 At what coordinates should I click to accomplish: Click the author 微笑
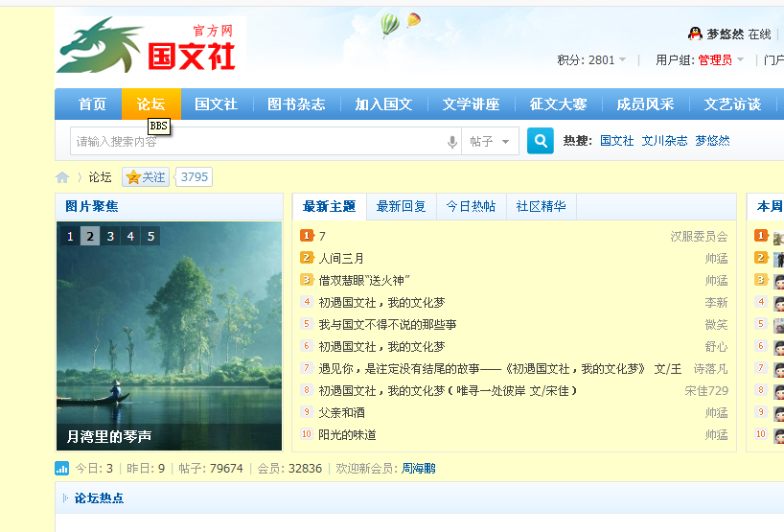pyautogui.click(x=717, y=325)
